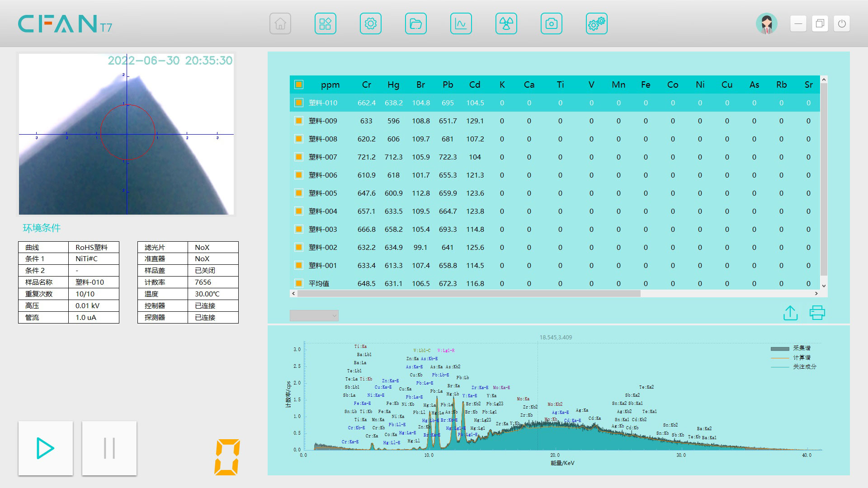Click the curve value RoHS塑料
The image size is (868, 488).
(91, 247)
